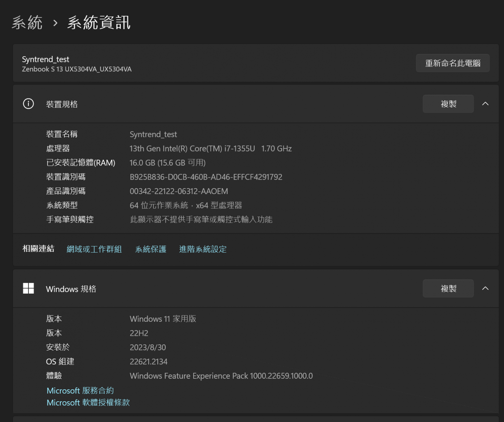
Task: Click the 已安裝記憶體(RAM) label
Action: click(81, 163)
